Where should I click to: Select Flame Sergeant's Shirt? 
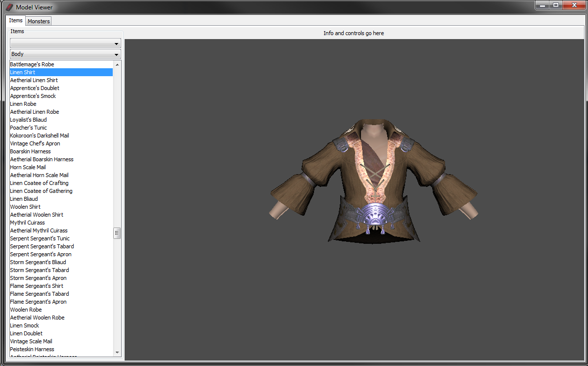(x=61, y=286)
